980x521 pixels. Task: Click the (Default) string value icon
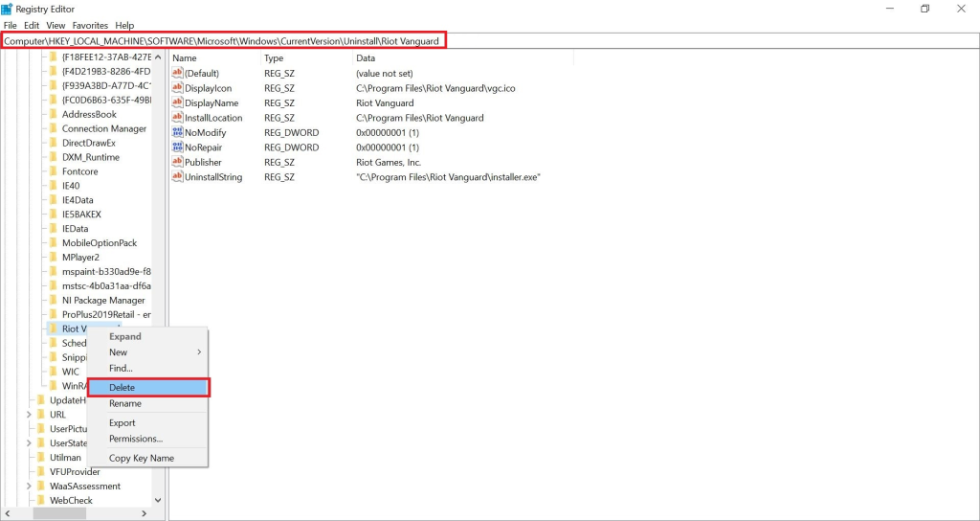click(177, 73)
